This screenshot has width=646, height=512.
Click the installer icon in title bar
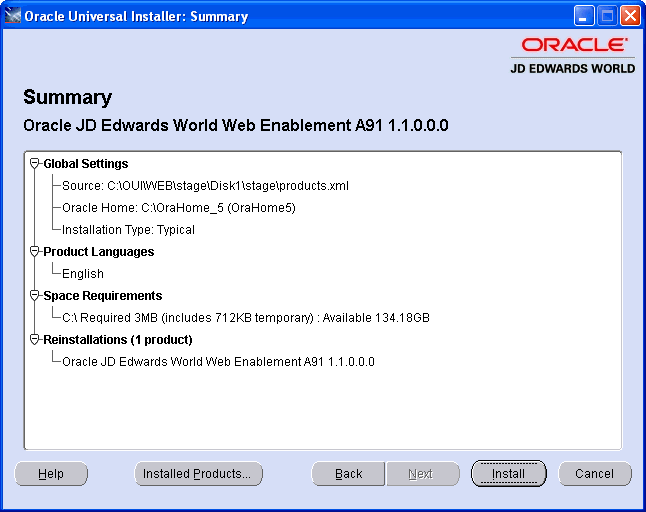12,16
